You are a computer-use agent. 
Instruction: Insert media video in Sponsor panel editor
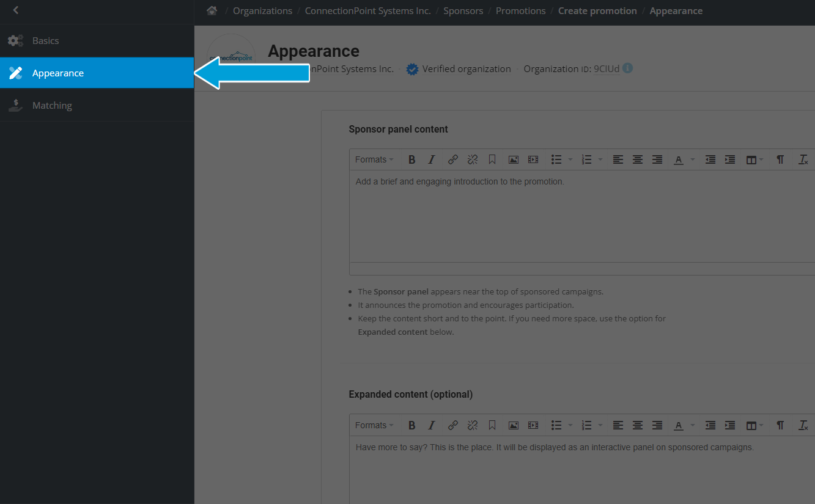point(533,159)
